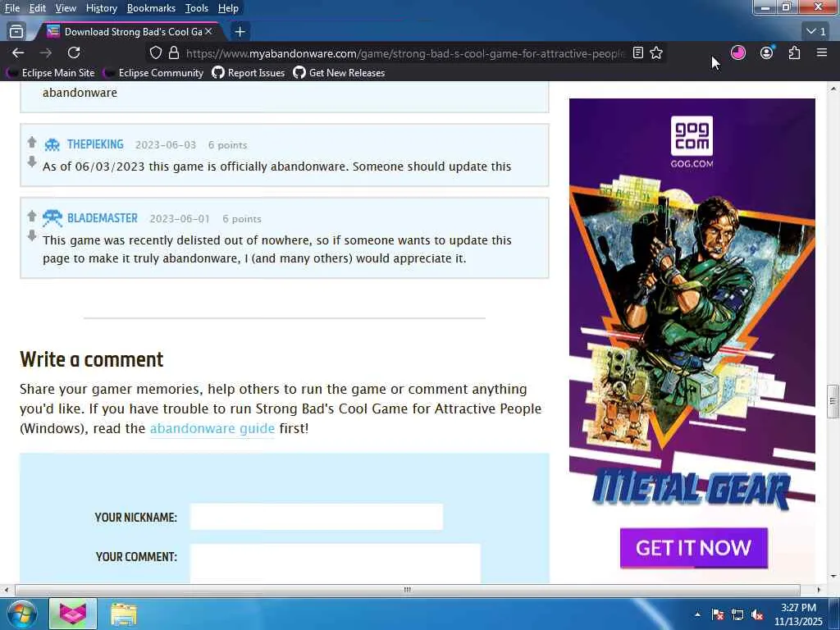This screenshot has height=630, width=840.
Task: Click THEPIEKING's space invader avatar
Action: coord(52,144)
